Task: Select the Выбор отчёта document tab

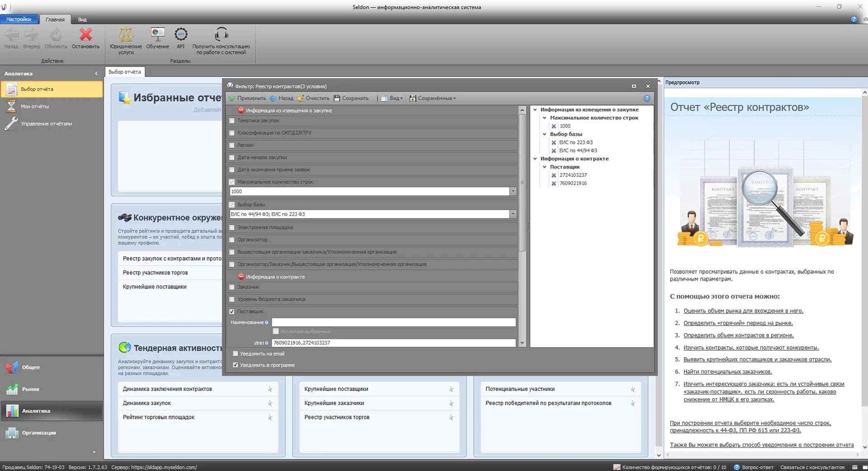Action: coord(125,72)
